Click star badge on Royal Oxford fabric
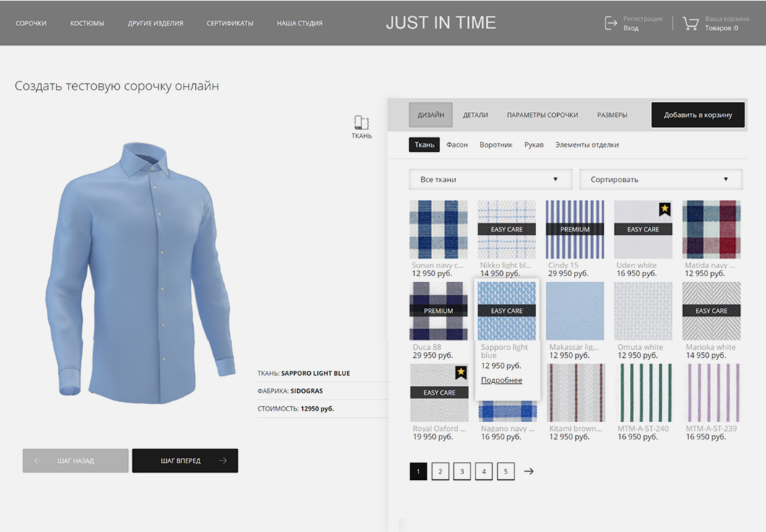The image size is (766, 532). click(460, 372)
